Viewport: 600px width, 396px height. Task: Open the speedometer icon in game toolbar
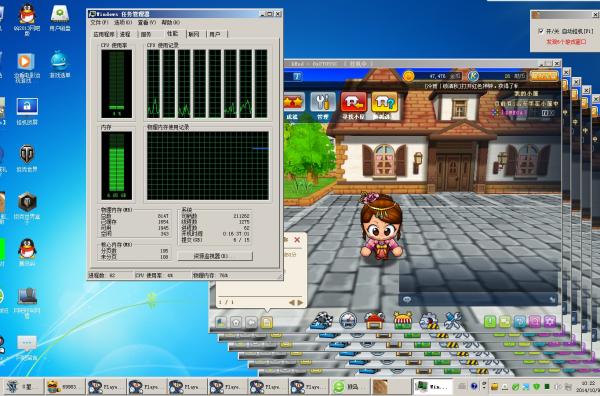point(348,321)
